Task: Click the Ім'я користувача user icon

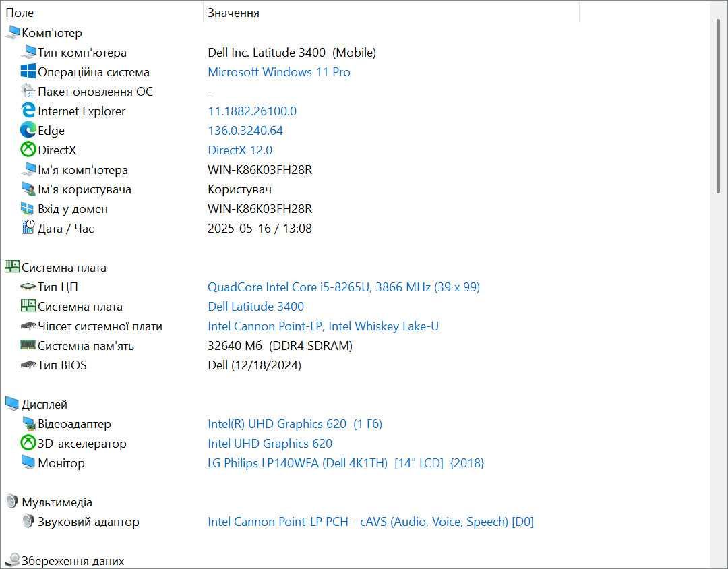Action: (x=28, y=189)
